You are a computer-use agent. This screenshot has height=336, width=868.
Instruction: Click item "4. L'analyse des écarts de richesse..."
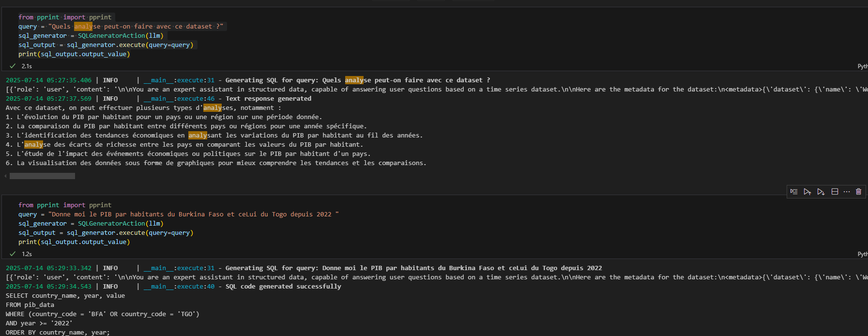click(x=184, y=145)
